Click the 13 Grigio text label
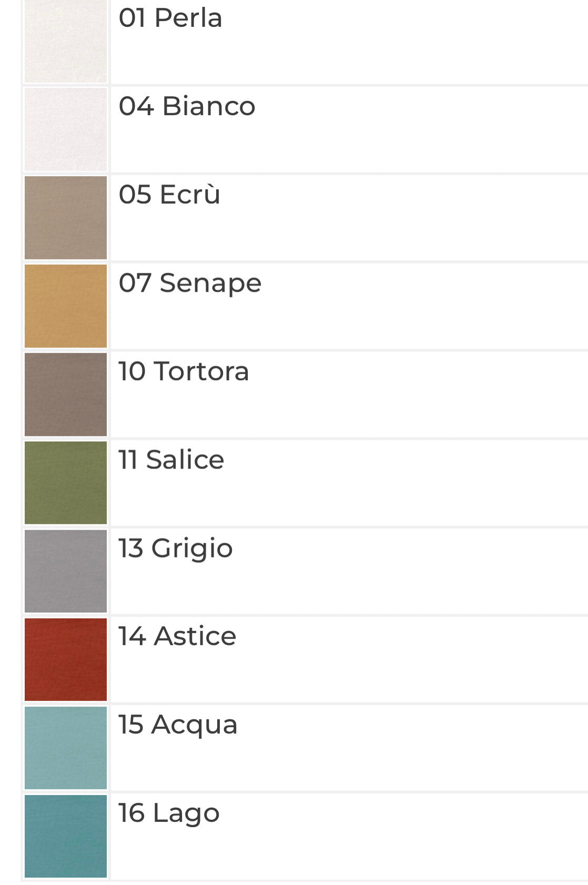The image size is (588, 885). coord(176,549)
